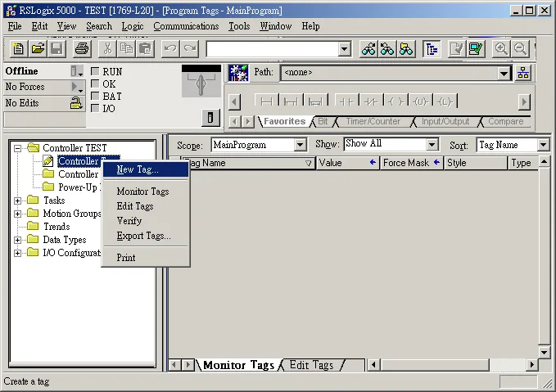556x392 pixels.
Task: Open the Show All filter dropdown
Action: coord(432,145)
